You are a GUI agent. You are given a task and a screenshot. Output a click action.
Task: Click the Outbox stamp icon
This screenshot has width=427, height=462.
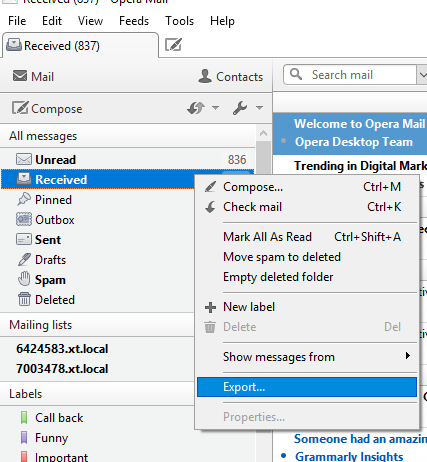click(x=24, y=219)
